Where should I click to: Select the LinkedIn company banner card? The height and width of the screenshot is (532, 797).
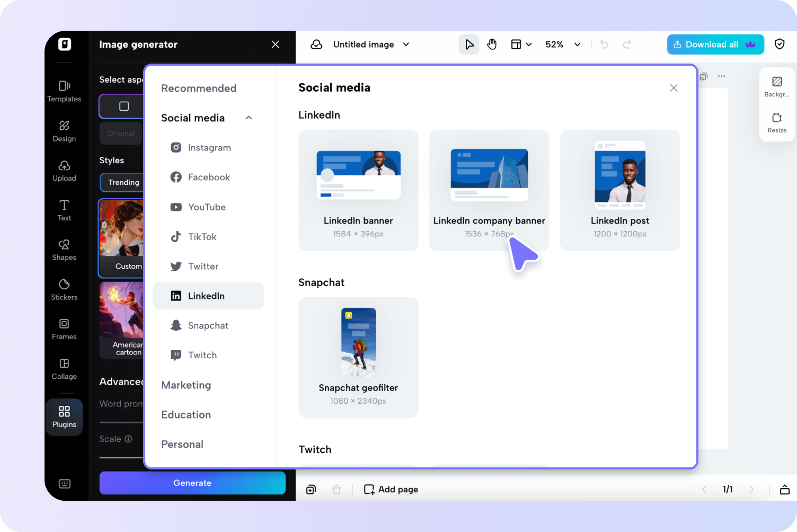pyautogui.click(x=489, y=190)
